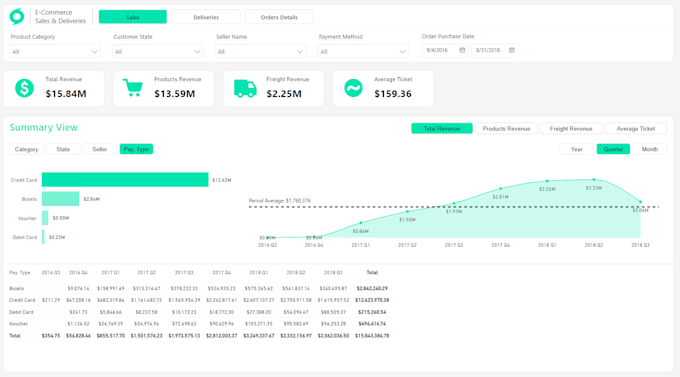The width and height of the screenshot is (680, 377).
Task: Click the Voucher bar in chart
Action: point(45,218)
